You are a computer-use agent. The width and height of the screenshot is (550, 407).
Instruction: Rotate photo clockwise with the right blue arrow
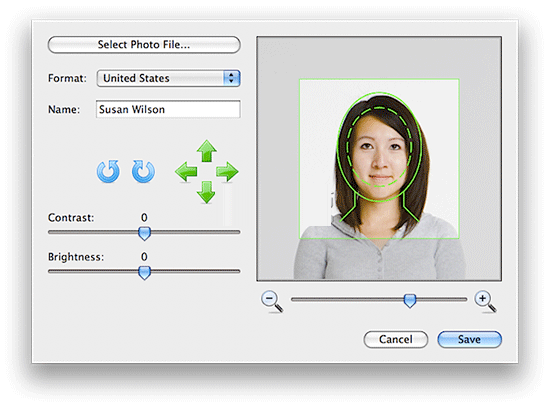143,171
